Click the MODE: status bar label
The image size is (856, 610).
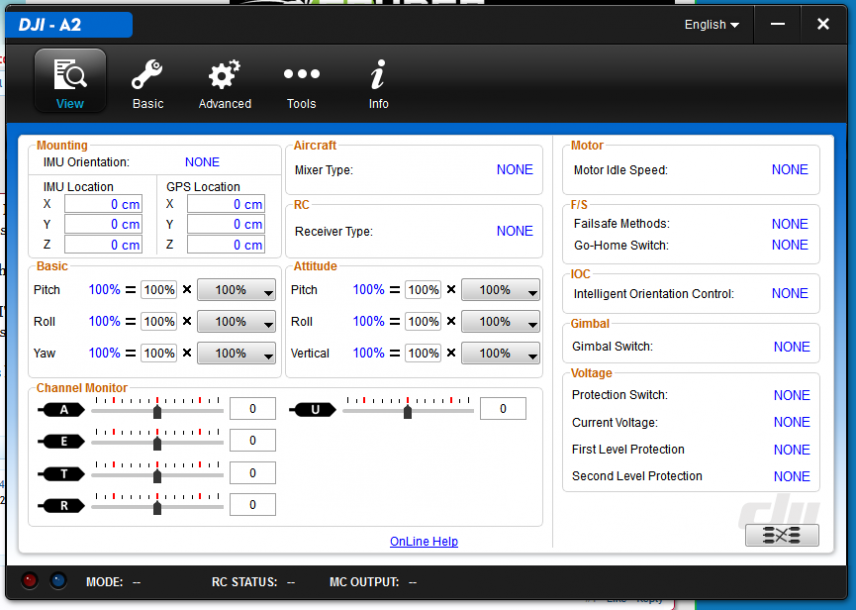point(104,582)
